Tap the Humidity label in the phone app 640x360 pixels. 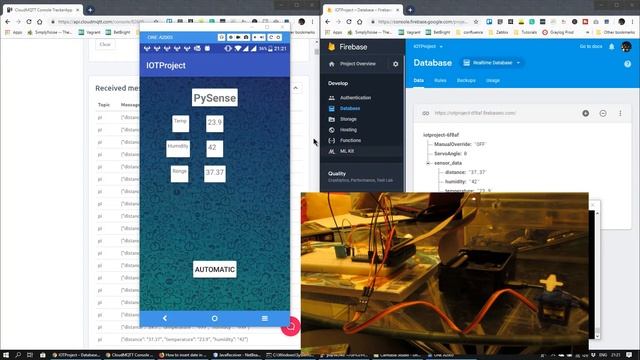pyautogui.click(x=178, y=149)
